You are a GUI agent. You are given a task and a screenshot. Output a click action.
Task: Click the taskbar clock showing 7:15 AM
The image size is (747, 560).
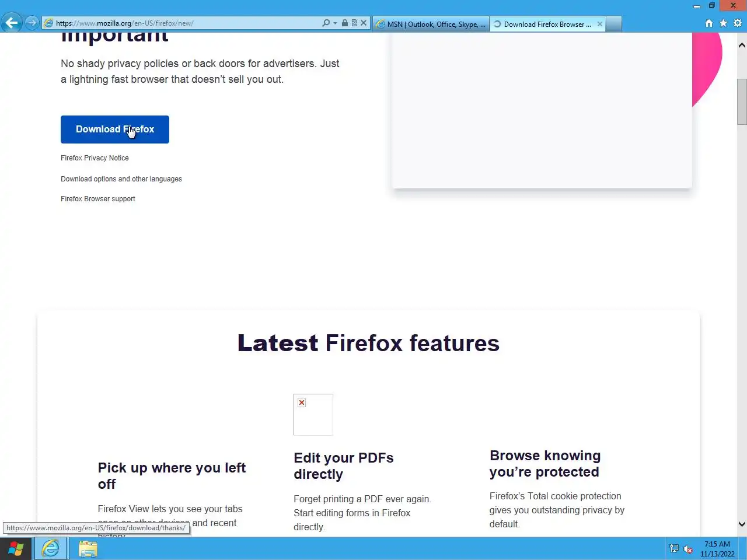717,549
